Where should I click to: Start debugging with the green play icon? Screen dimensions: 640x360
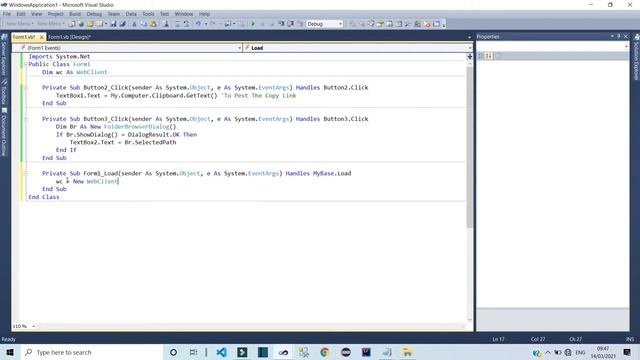253,24
